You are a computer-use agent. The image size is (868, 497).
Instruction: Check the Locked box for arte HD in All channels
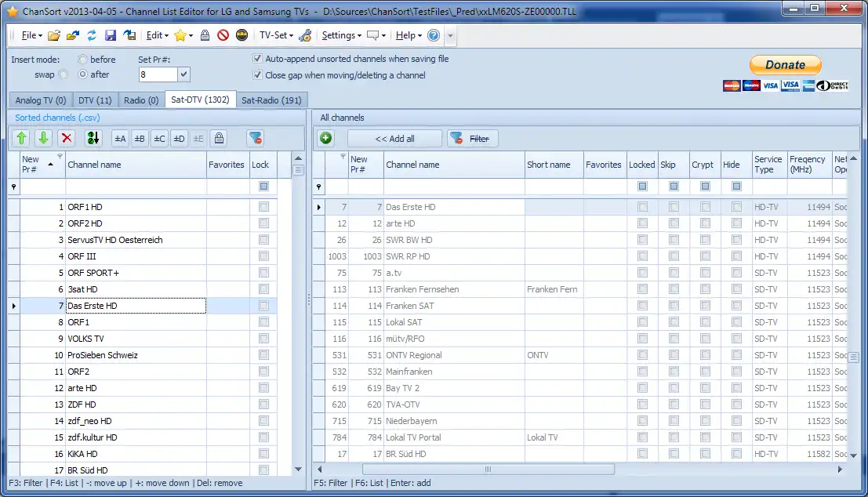[642, 223]
